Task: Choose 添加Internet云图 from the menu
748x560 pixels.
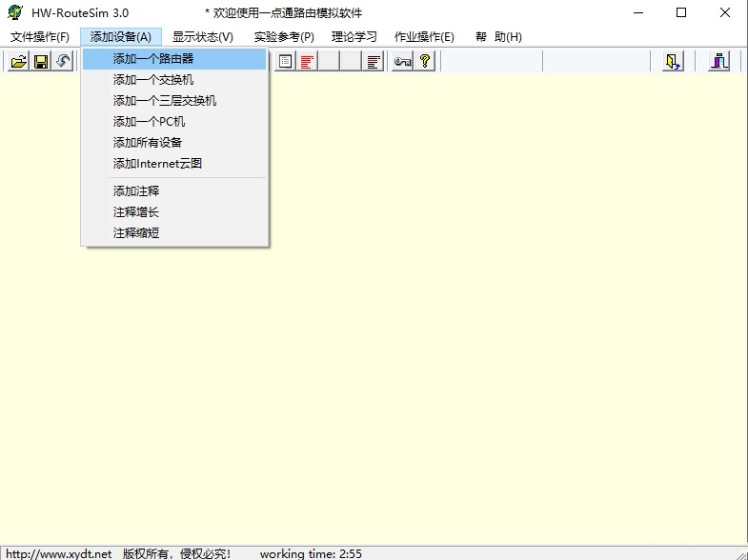Action: [174, 164]
